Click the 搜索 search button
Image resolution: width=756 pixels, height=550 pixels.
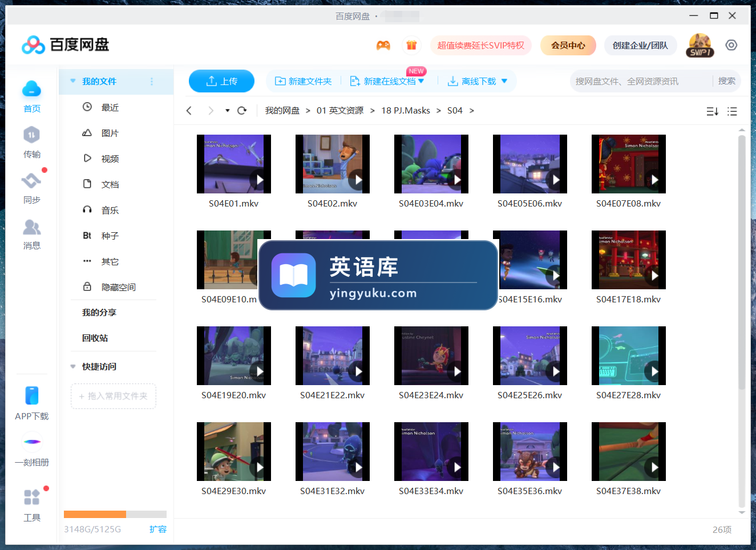[x=727, y=81]
